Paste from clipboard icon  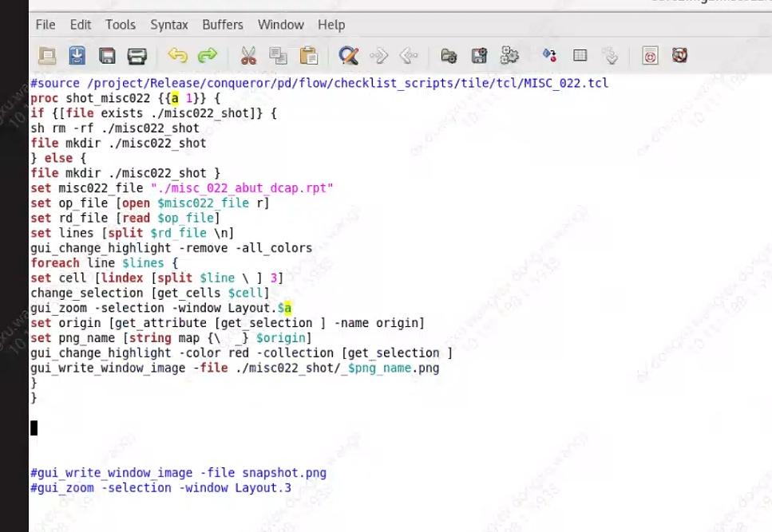(308, 56)
